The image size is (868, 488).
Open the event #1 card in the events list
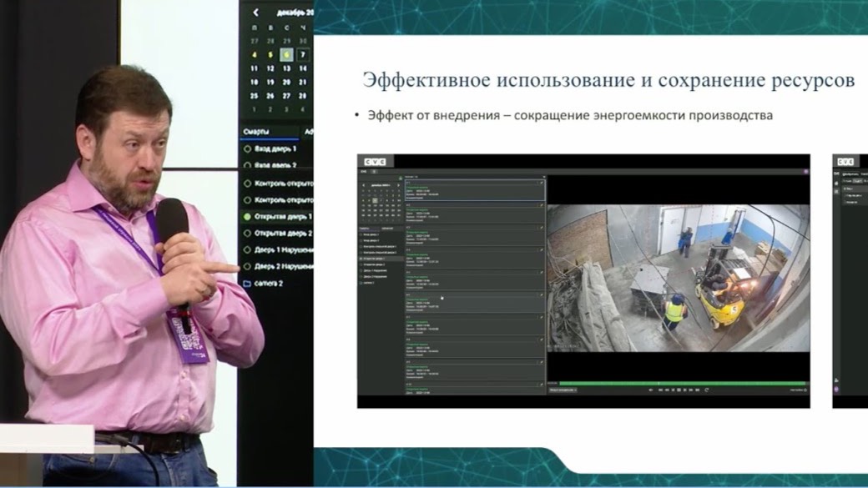(x=475, y=190)
